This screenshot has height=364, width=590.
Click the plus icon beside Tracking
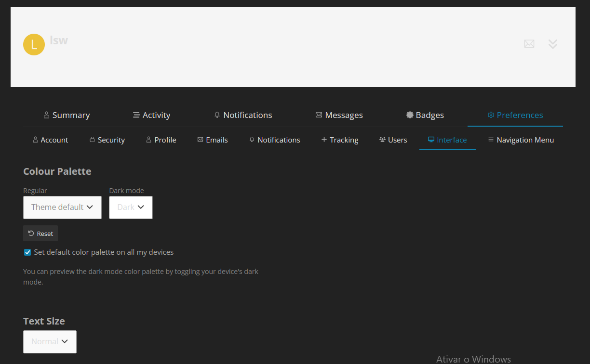(x=324, y=140)
